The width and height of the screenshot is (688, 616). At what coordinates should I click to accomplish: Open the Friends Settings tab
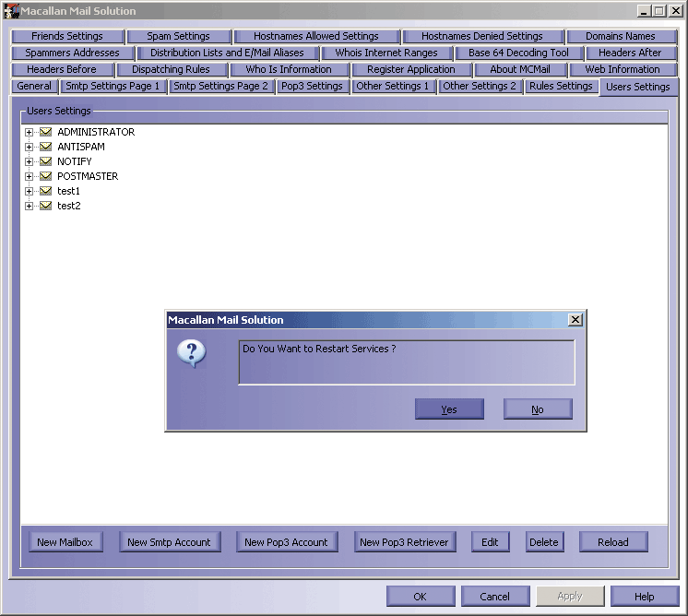pyautogui.click(x=67, y=36)
